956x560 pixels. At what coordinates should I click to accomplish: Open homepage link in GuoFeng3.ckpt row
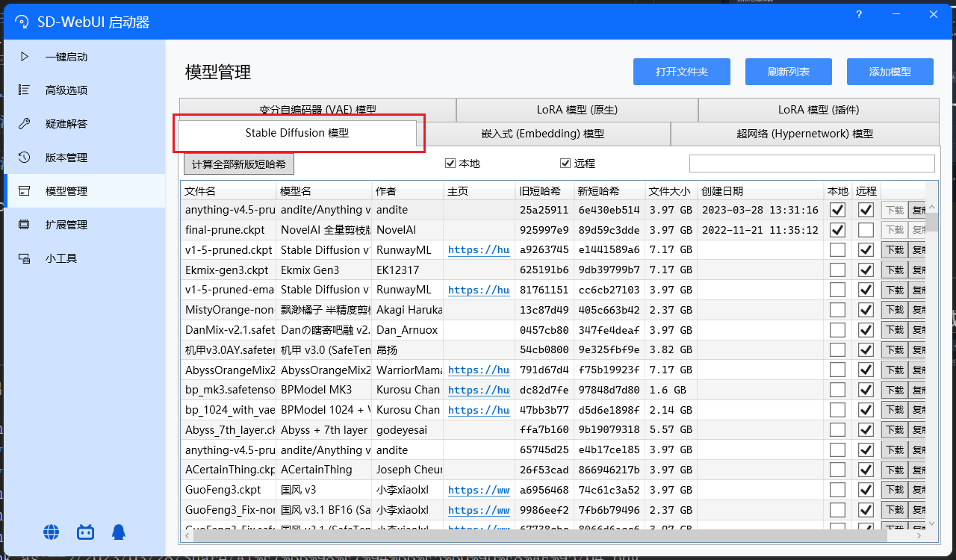coord(479,490)
